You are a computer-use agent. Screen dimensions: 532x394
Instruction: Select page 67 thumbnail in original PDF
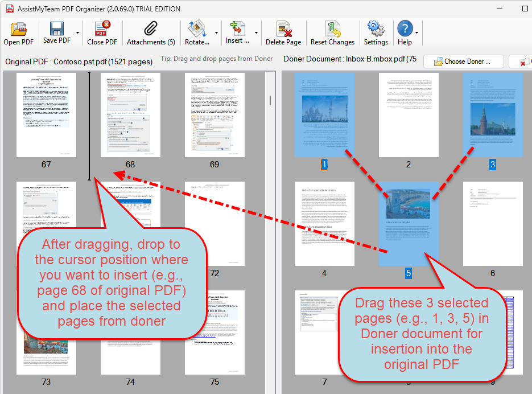(46, 115)
